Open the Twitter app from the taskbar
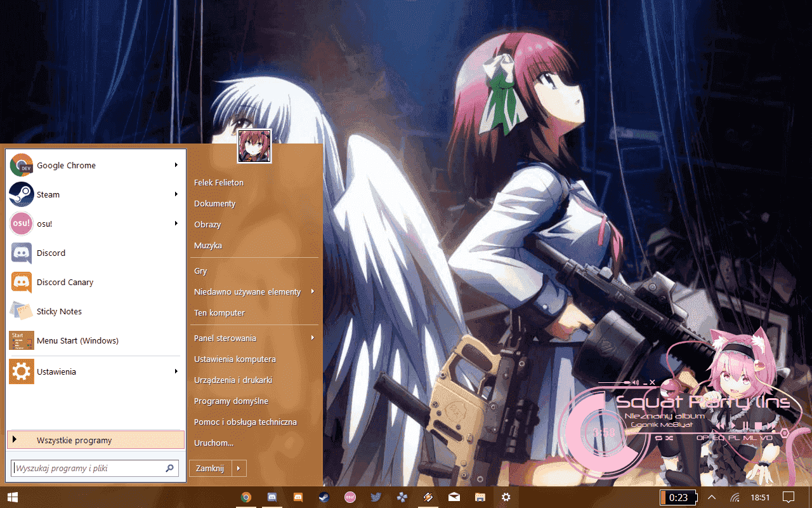The width and height of the screenshot is (812, 508). tap(376, 497)
